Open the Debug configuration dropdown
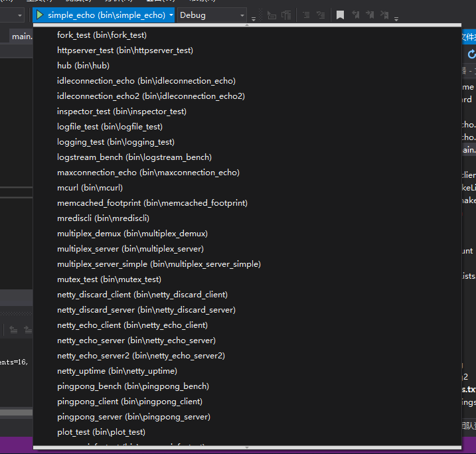This screenshot has width=476, height=454. (x=212, y=15)
